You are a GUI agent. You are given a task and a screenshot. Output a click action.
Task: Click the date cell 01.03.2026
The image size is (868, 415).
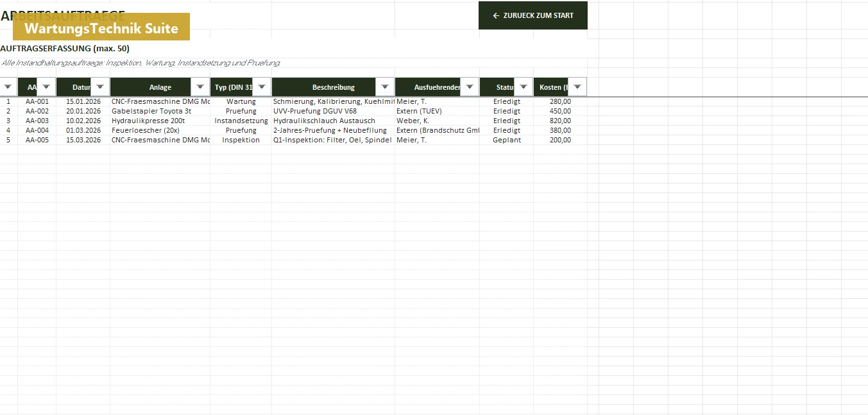[83, 130]
